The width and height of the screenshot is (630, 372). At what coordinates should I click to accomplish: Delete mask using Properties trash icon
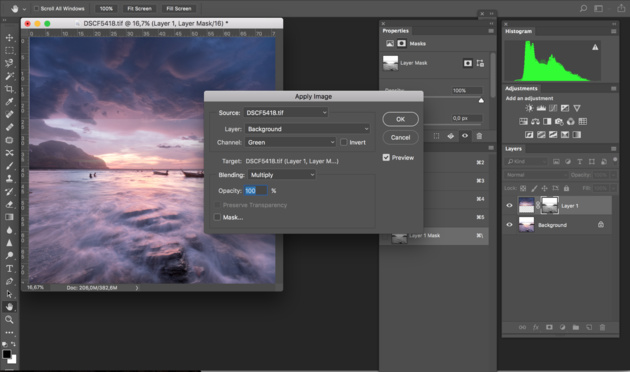coord(479,136)
